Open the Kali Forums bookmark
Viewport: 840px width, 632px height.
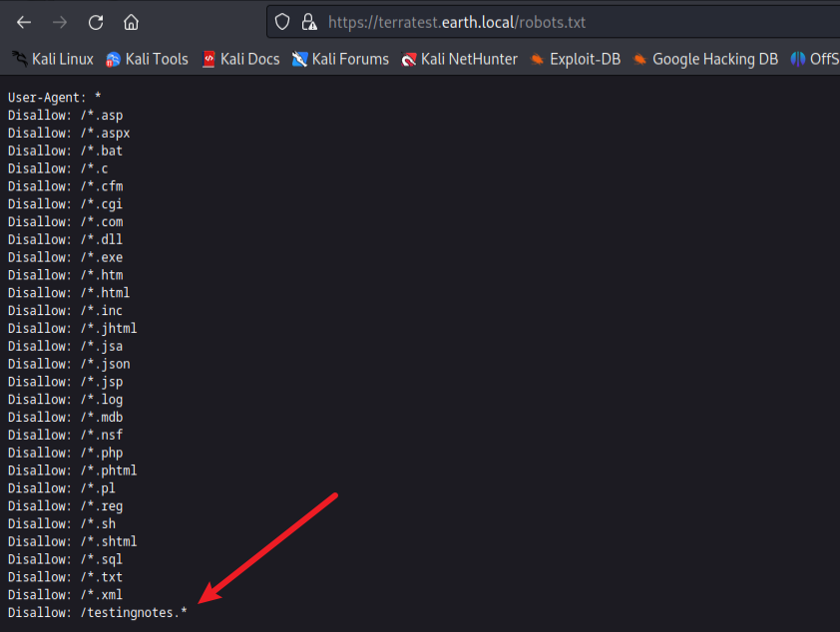340,59
